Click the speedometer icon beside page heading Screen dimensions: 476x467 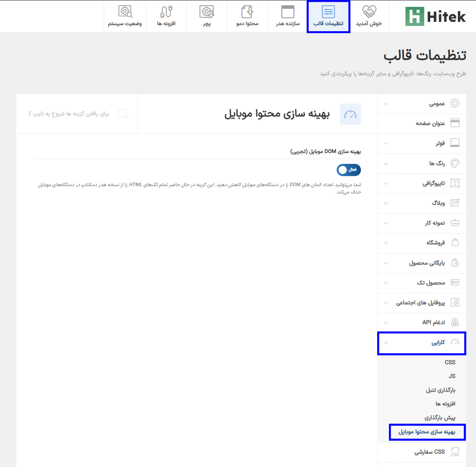coord(350,114)
